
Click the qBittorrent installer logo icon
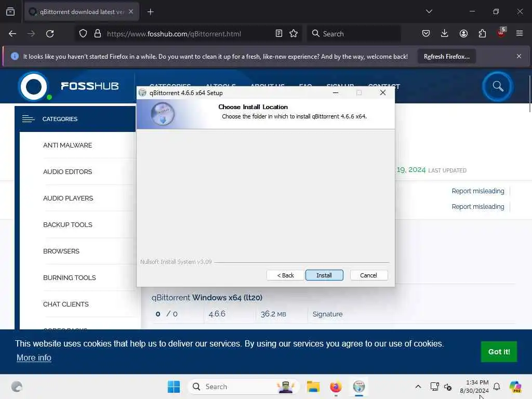[x=163, y=114]
